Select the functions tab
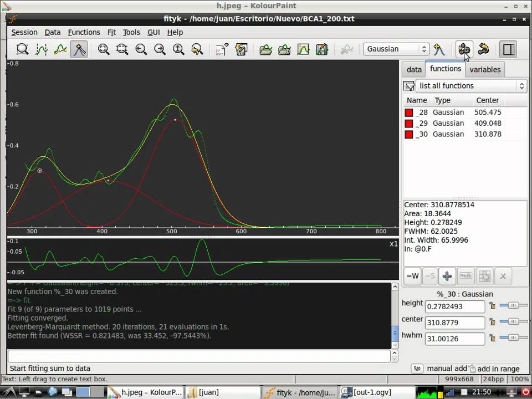Viewport: 532px width, 399px height. pos(446,69)
